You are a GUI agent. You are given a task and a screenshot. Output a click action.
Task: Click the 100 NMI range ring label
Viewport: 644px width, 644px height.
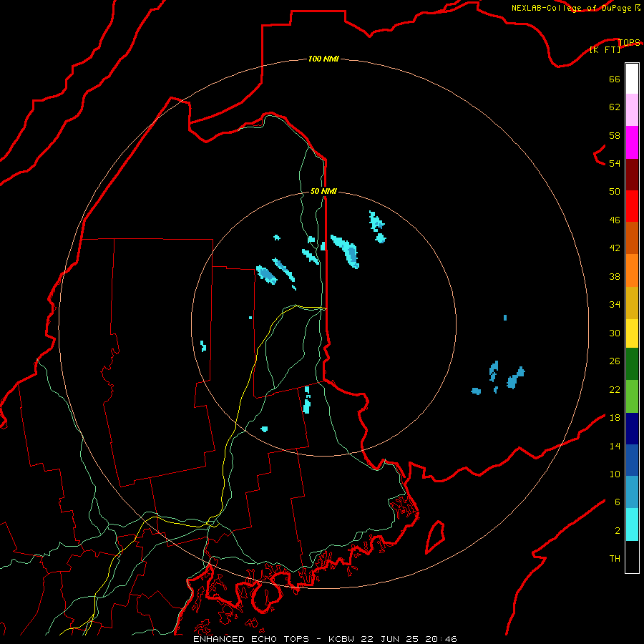click(x=323, y=59)
